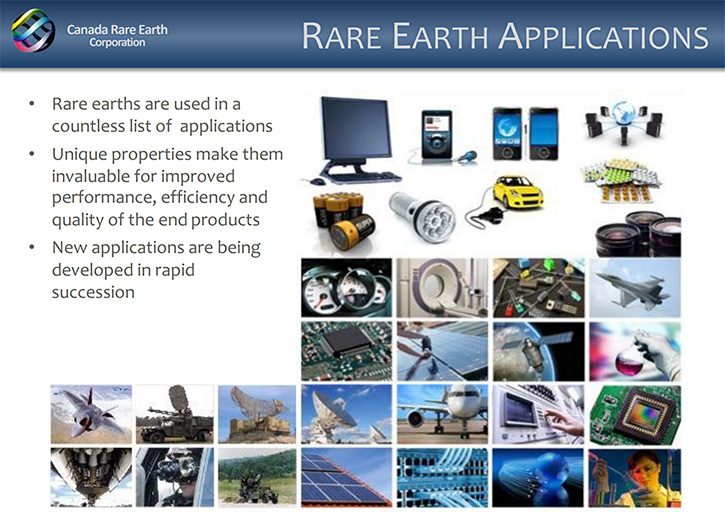Click the aircraft weapons bay image
Image resolution: width=725 pixels, height=518 pixels.
(91, 477)
